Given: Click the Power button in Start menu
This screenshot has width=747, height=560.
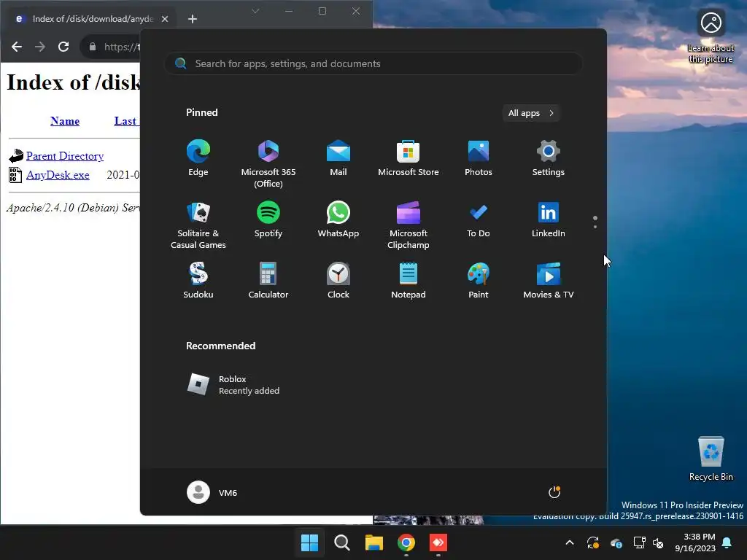Looking at the screenshot, I should pos(554,492).
